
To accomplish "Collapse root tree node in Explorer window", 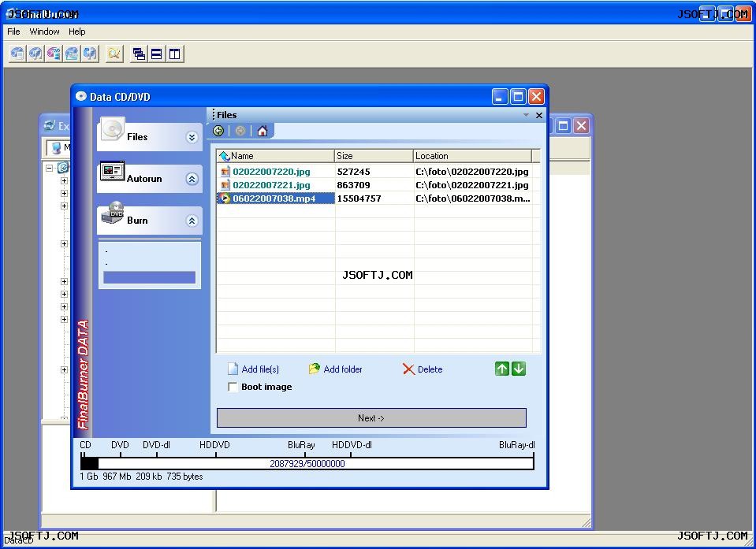I will [49, 168].
